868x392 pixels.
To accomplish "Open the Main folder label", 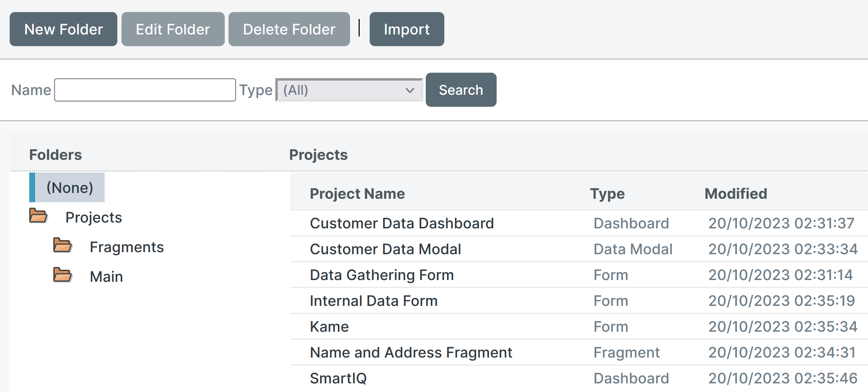I will (106, 277).
